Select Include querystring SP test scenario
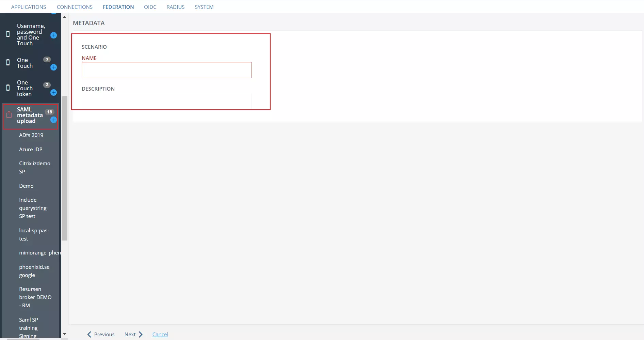 coord(33,208)
